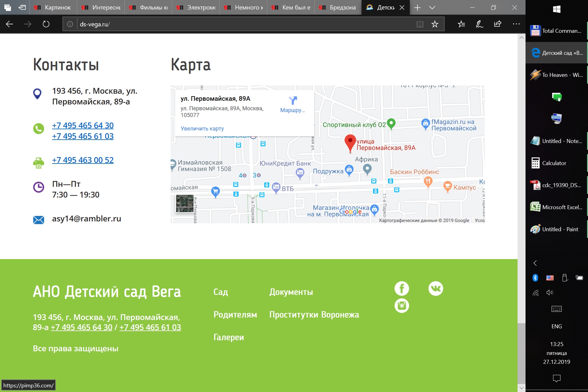Show tabs you've set aside icon

point(8,8)
